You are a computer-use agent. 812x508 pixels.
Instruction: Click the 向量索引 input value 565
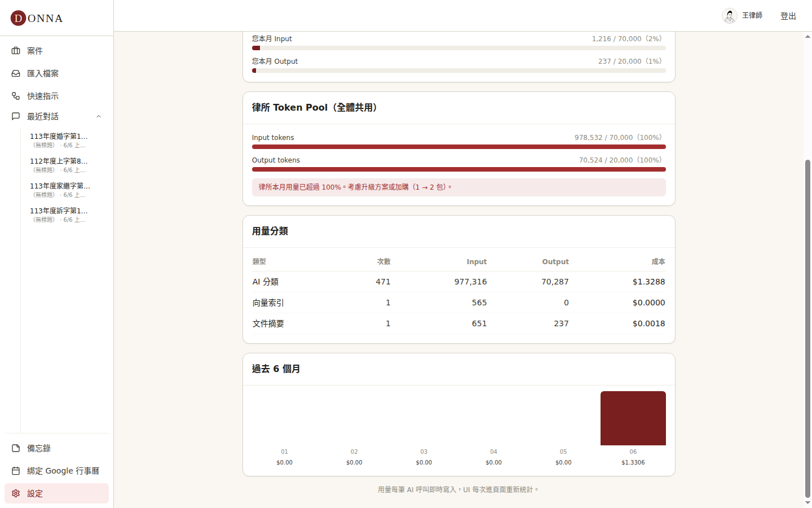point(479,303)
